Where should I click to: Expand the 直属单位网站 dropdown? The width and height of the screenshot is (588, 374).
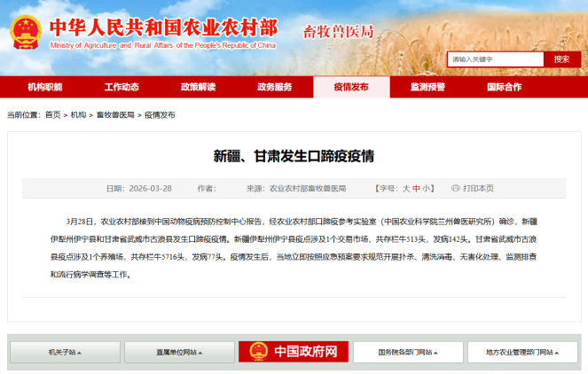[x=180, y=352]
